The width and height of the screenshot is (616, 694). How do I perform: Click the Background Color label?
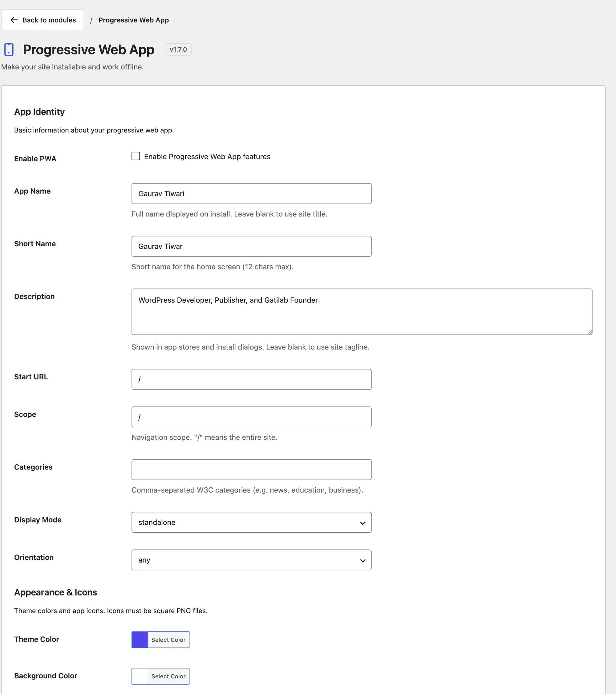pos(46,676)
